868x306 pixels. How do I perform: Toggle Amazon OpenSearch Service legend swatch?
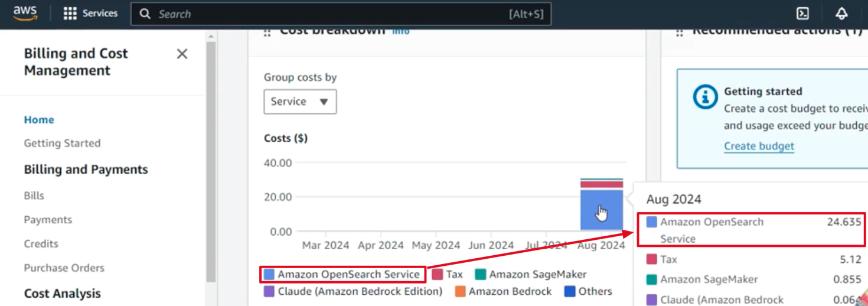[269, 274]
